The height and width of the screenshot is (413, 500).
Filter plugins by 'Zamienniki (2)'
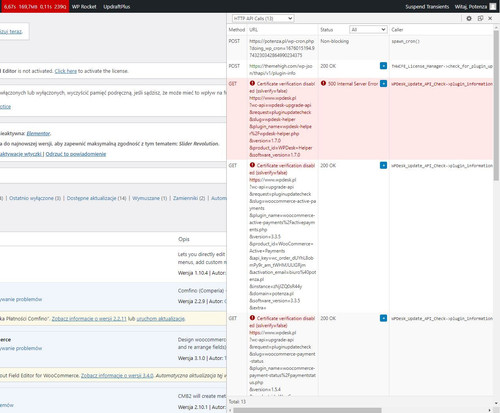(x=189, y=198)
